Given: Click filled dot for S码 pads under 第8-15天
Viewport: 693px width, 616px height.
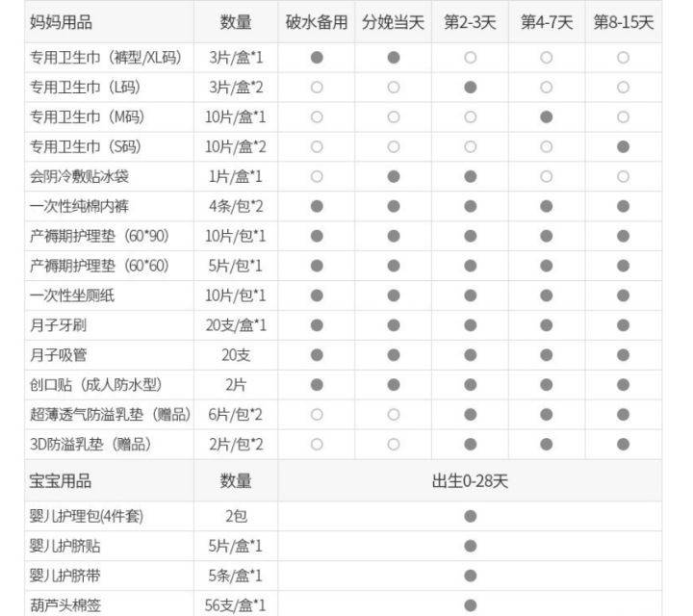Looking at the screenshot, I should coord(623,146).
